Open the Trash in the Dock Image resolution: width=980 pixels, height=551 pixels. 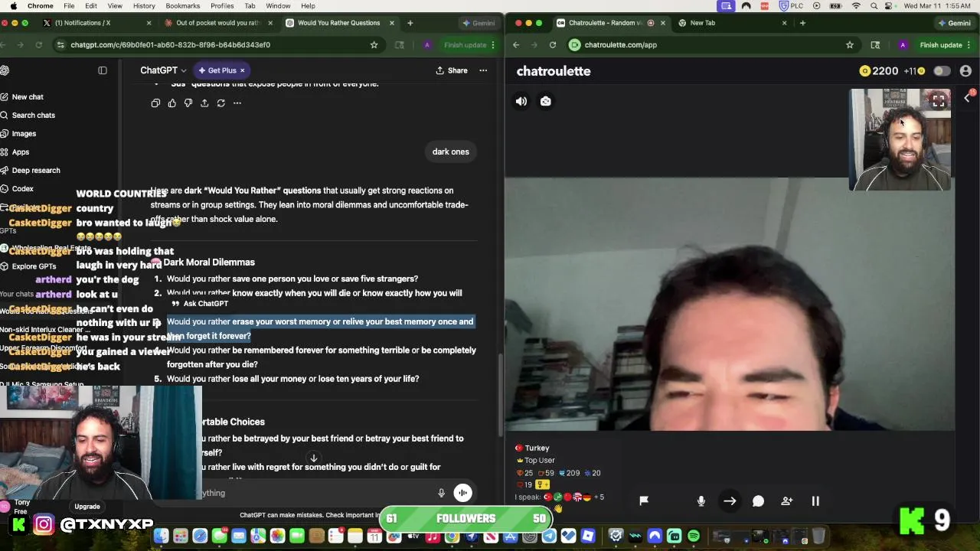pyautogui.click(x=818, y=536)
